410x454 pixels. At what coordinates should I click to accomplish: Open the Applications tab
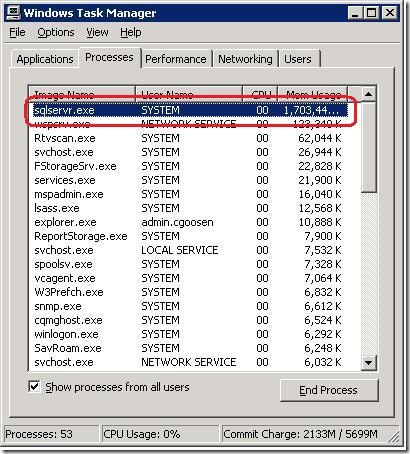[45, 59]
